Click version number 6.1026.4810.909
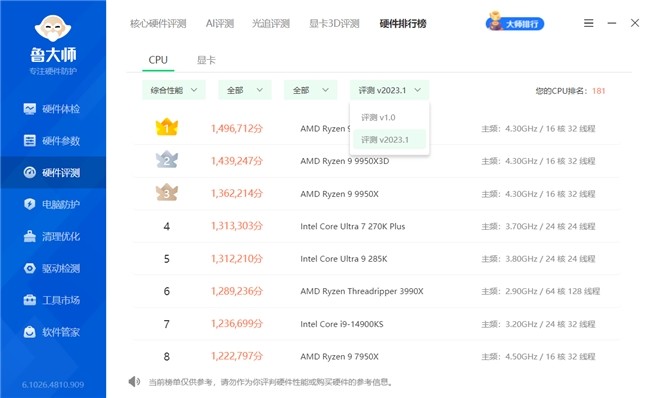650x398 pixels. pos(53,385)
